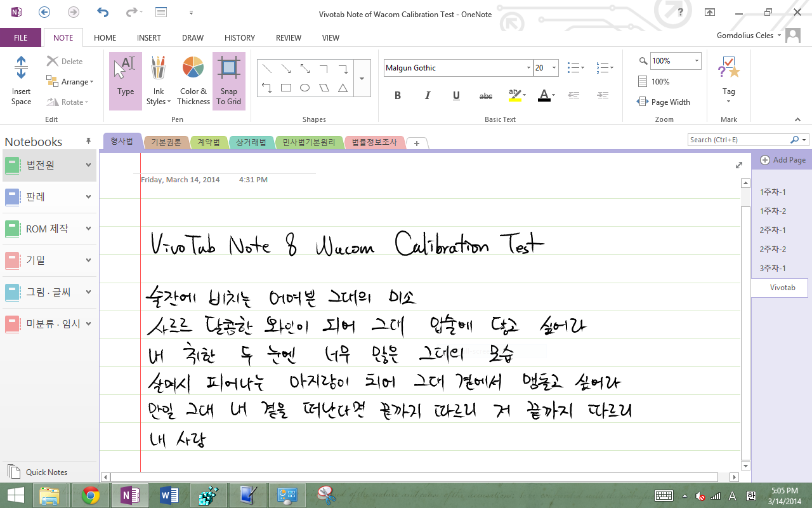Open the font color red swatch
812x508 pixels.
tap(543, 96)
